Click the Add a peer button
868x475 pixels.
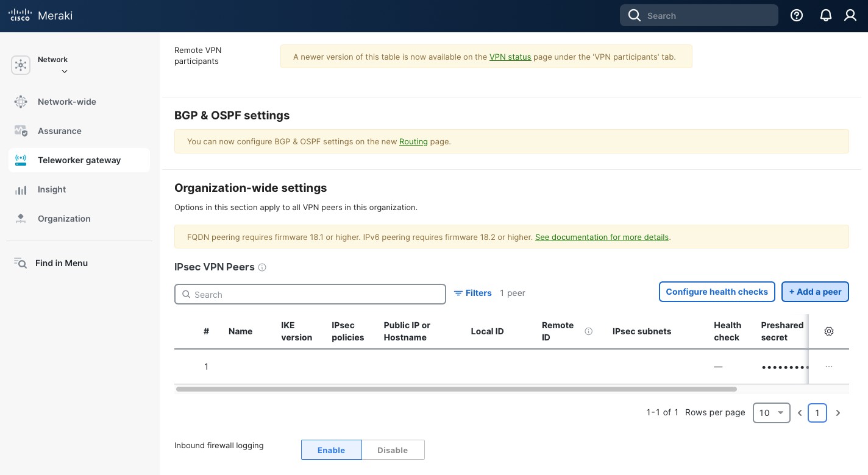[815, 292]
